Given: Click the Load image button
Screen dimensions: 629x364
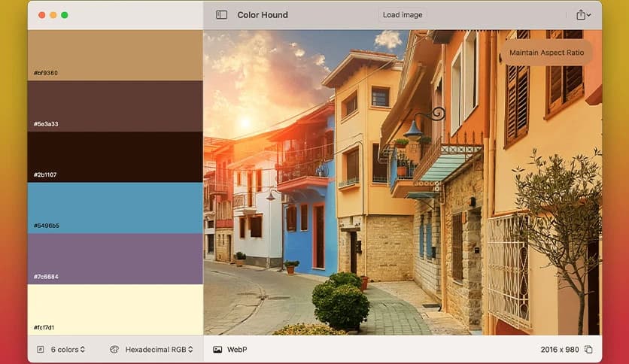Looking at the screenshot, I should click(403, 15).
